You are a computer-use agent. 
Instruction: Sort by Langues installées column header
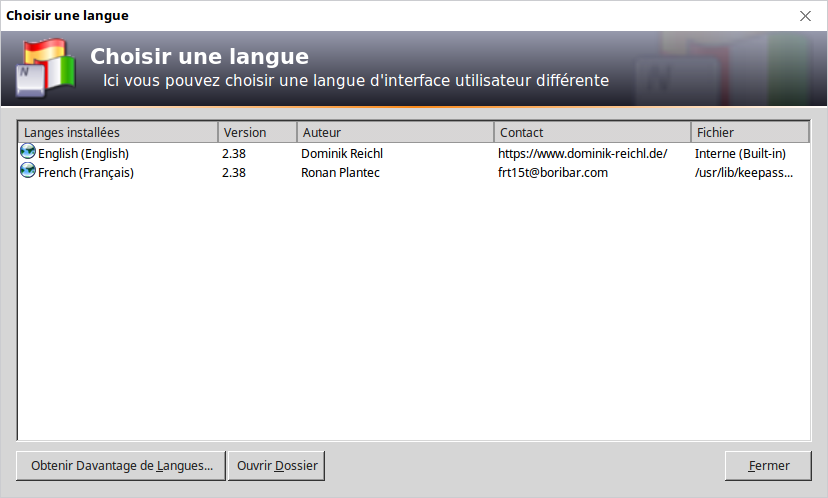pyautogui.click(x=118, y=132)
